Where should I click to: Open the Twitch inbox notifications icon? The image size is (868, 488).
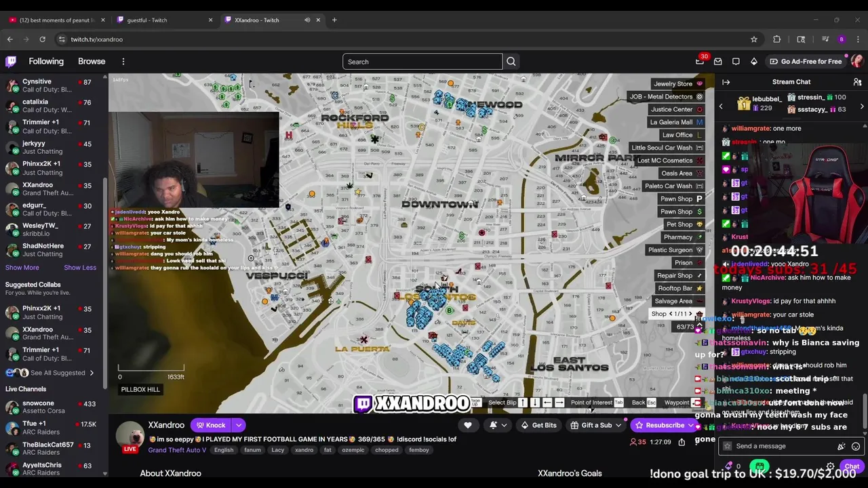(x=718, y=62)
